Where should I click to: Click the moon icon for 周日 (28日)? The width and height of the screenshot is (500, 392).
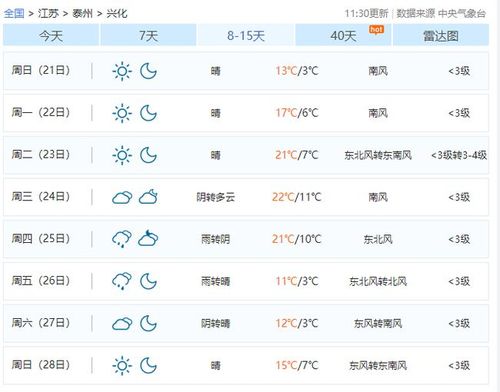tap(148, 365)
